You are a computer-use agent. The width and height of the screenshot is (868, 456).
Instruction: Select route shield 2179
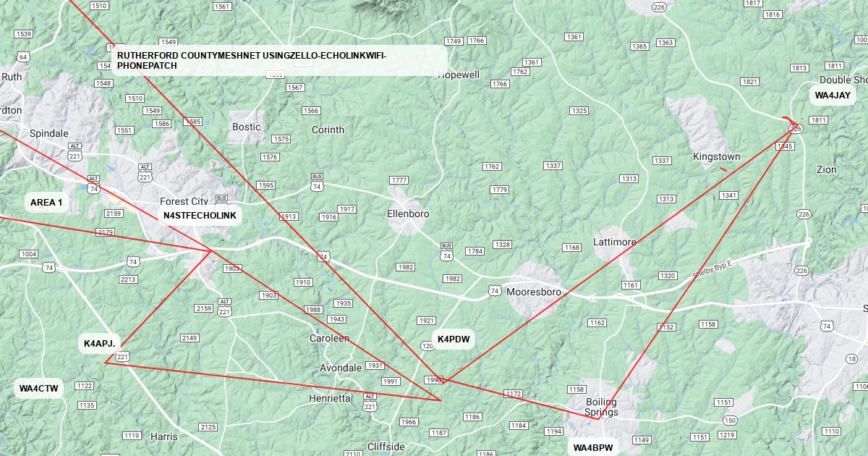point(105,232)
